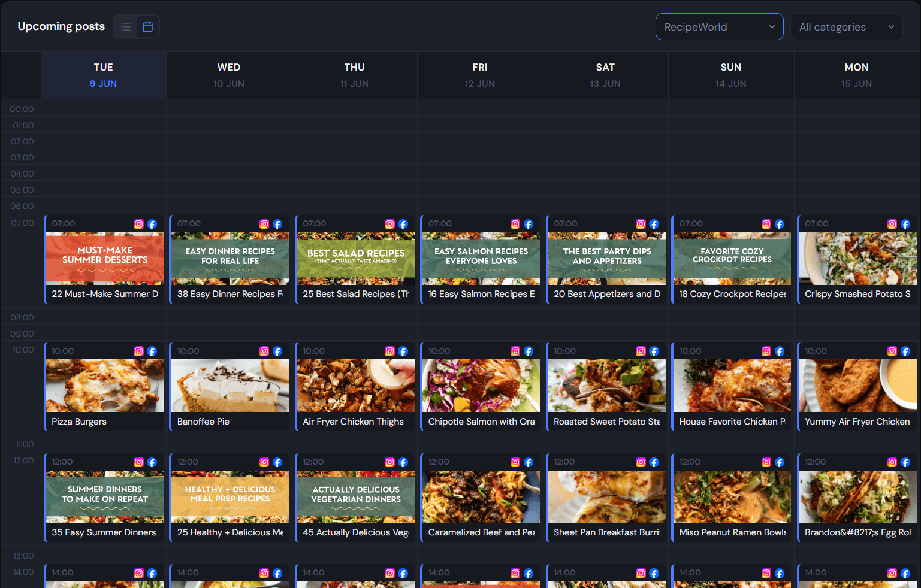
Task: Click Facebook icon on 35 Easy Summer Dinners post
Action: click(x=152, y=462)
